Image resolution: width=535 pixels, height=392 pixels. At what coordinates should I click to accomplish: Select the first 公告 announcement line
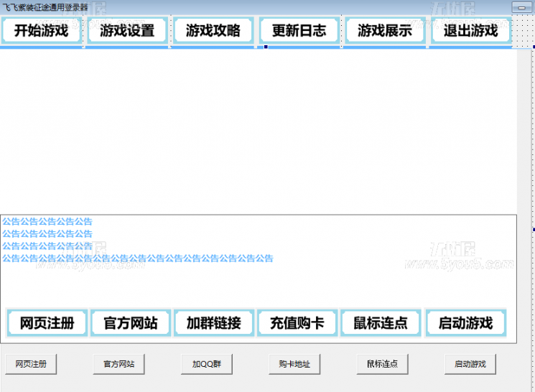pos(47,222)
